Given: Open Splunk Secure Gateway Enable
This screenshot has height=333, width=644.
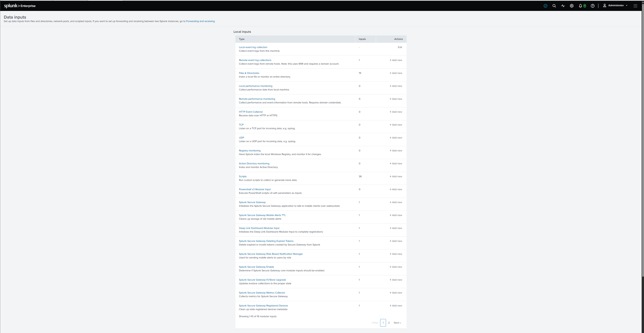Looking at the screenshot, I should (x=256, y=267).
